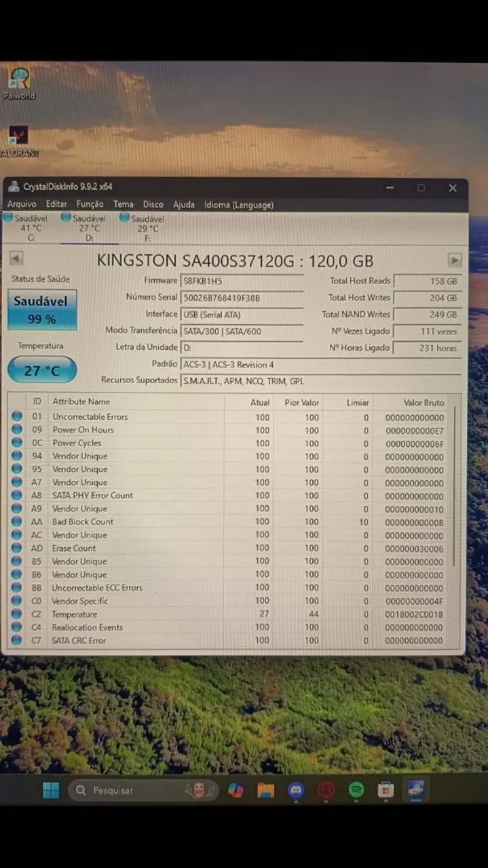Open File Explorer from the taskbar
Image resolution: width=488 pixels, height=868 pixels.
266,790
